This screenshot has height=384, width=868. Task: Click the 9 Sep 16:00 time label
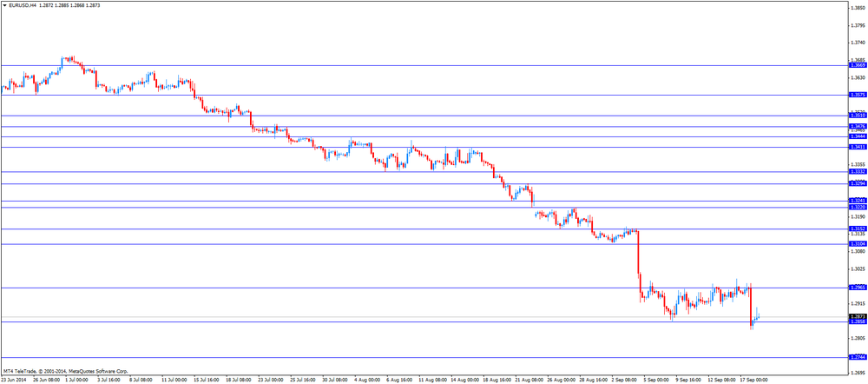[x=690, y=381]
